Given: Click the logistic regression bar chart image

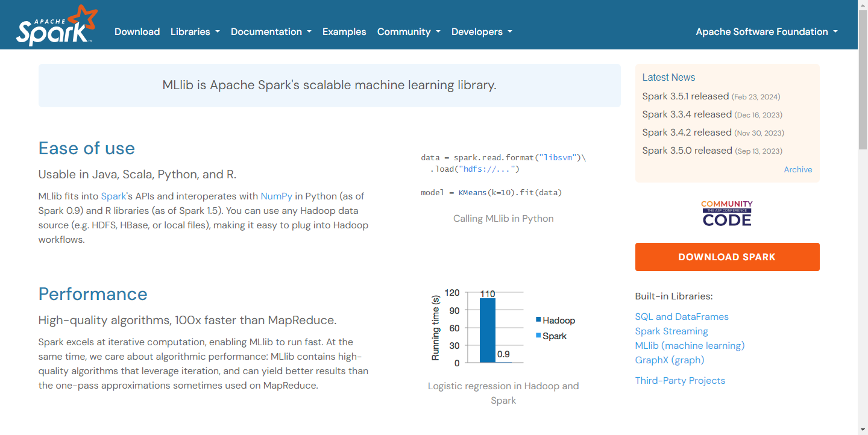Looking at the screenshot, I should (x=503, y=326).
